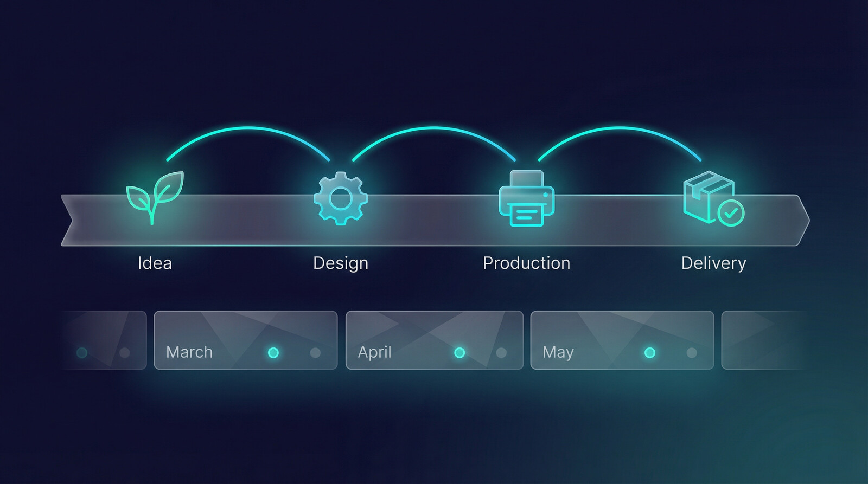Select the gray dot in March card
The height and width of the screenshot is (484, 868).
tap(315, 353)
